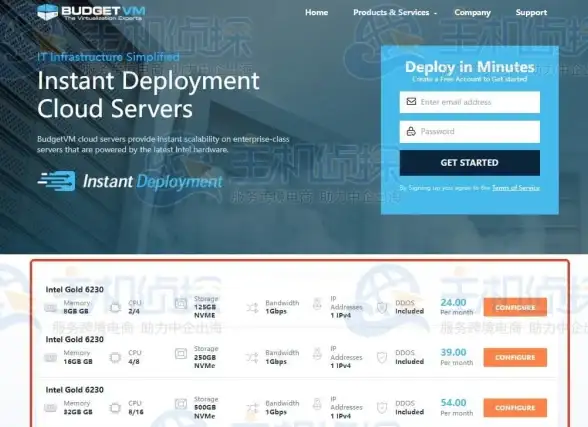Viewport: 588px width, 427px height.
Task: Click IP addresses icon of 32GB plan
Action: pyautogui.click(x=317, y=404)
